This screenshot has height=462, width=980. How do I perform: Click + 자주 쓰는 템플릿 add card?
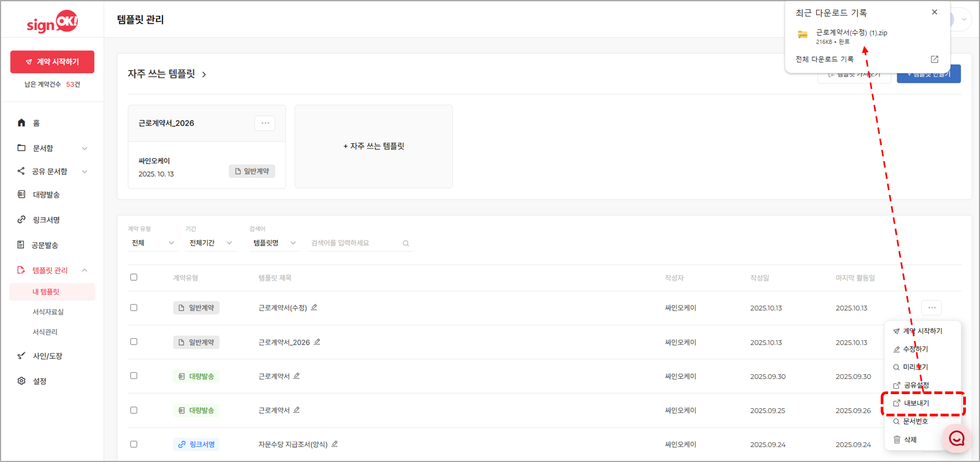click(373, 146)
